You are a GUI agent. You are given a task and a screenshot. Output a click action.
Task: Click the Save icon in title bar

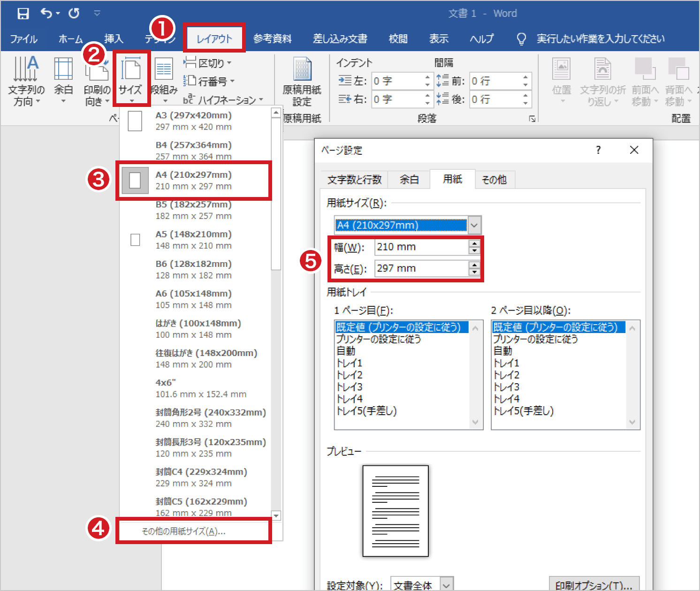point(23,14)
